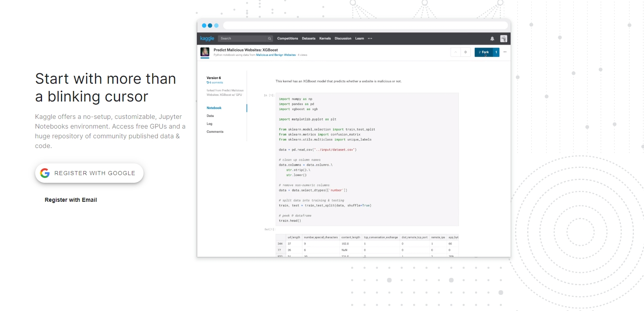Click the tcp_conversation_exchange column header
The height and width of the screenshot is (311, 644).
[381, 237]
